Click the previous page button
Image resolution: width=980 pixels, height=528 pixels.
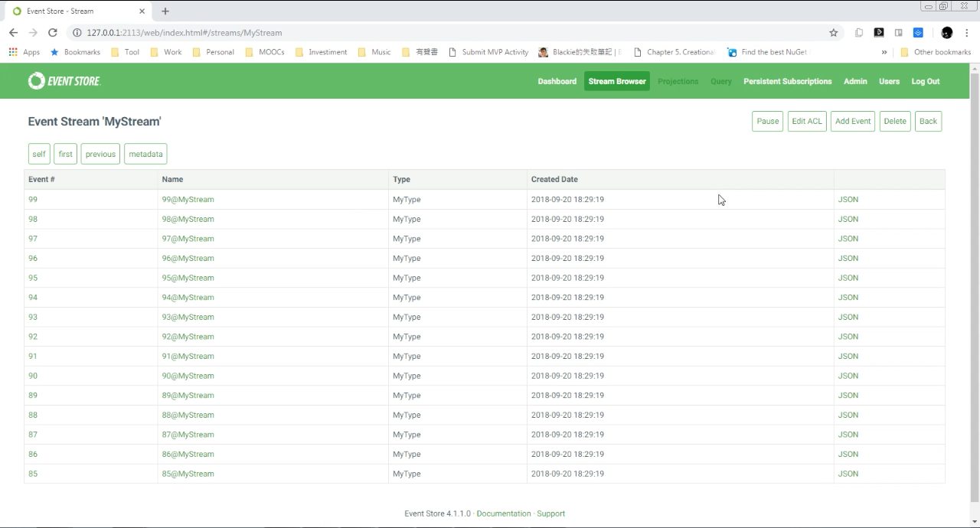[x=100, y=154]
